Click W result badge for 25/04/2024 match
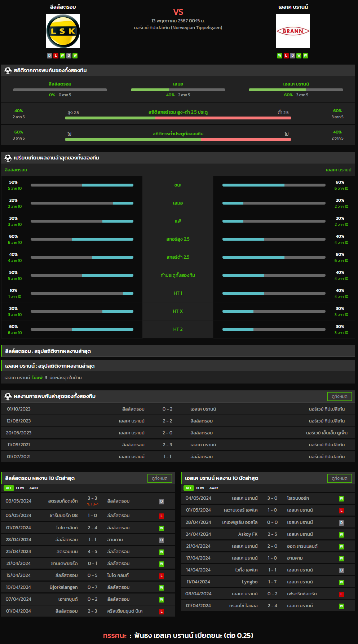 coord(162,552)
